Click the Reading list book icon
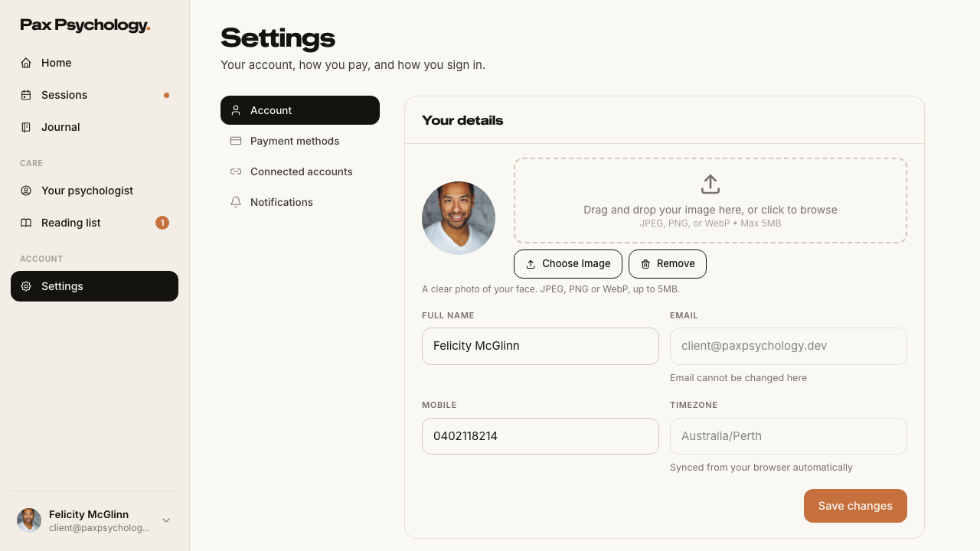 (x=26, y=223)
